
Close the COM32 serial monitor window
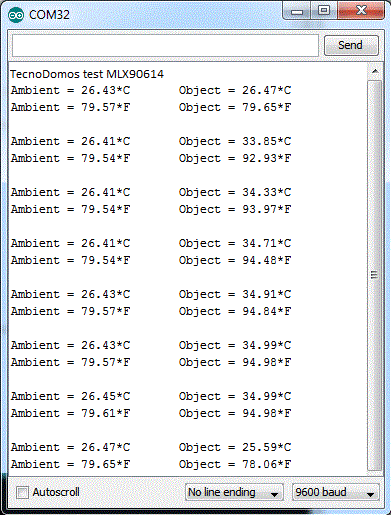(x=361, y=11)
